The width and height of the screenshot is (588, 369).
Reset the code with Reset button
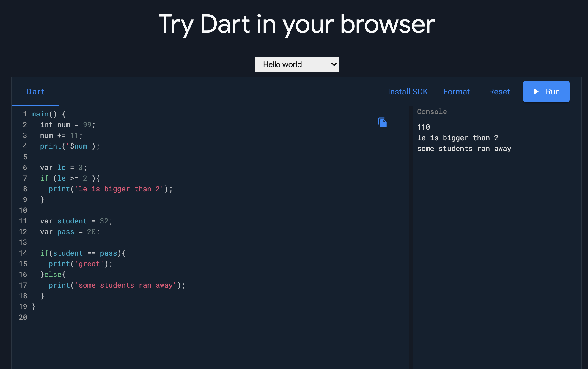[x=499, y=92]
